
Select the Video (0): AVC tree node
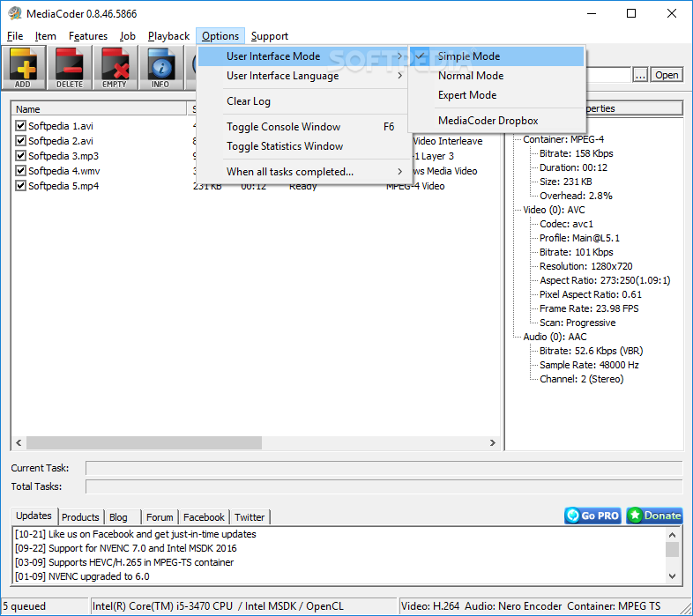pos(554,210)
